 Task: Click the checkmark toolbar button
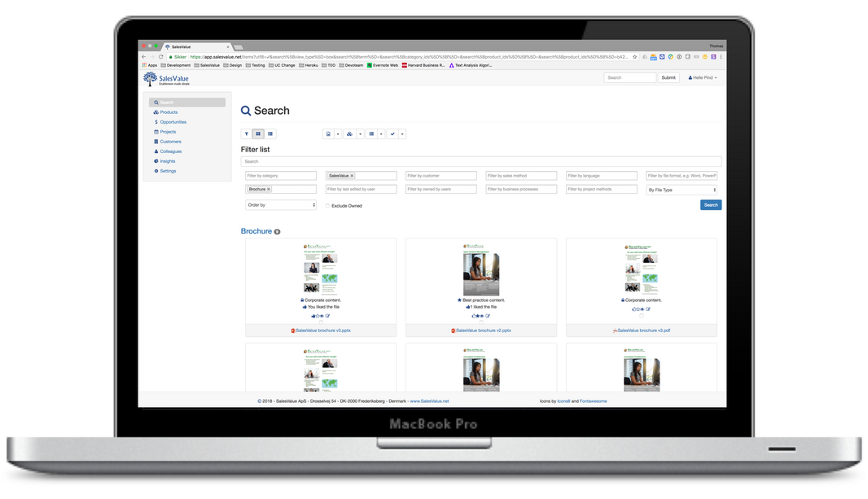[x=392, y=134]
